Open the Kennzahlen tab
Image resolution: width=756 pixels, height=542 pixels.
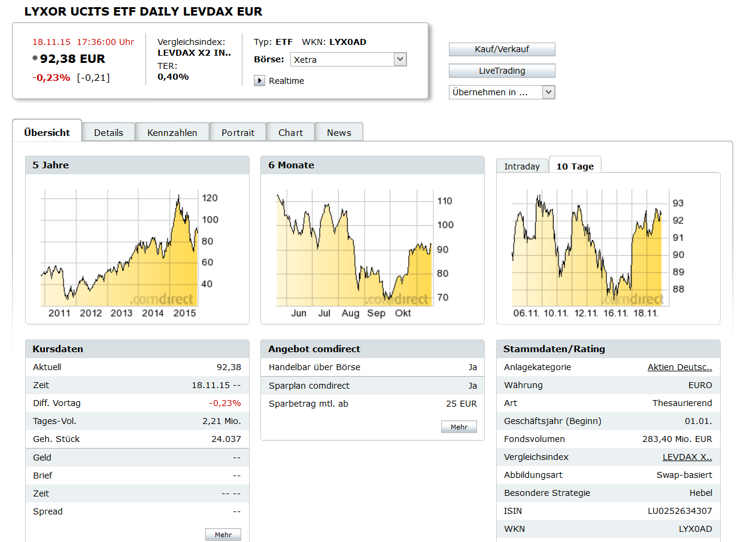pyautogui.click(x=172, y=132)
